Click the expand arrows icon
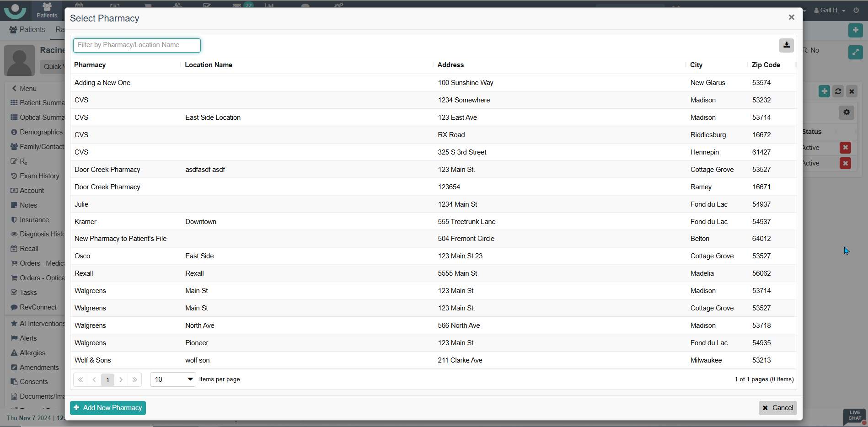This screenshot has width=868, height=427. click(x=855, y=52)
